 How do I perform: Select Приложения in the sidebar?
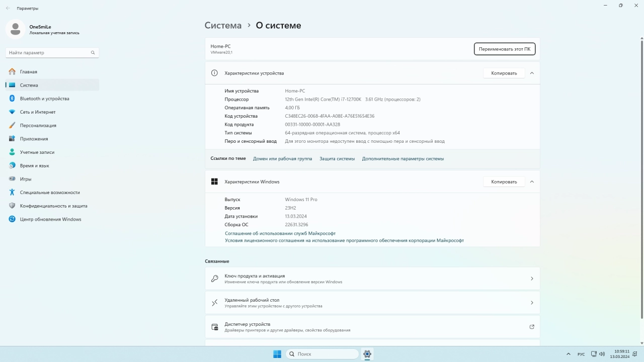pyautogui.click(x=52, y=139)
